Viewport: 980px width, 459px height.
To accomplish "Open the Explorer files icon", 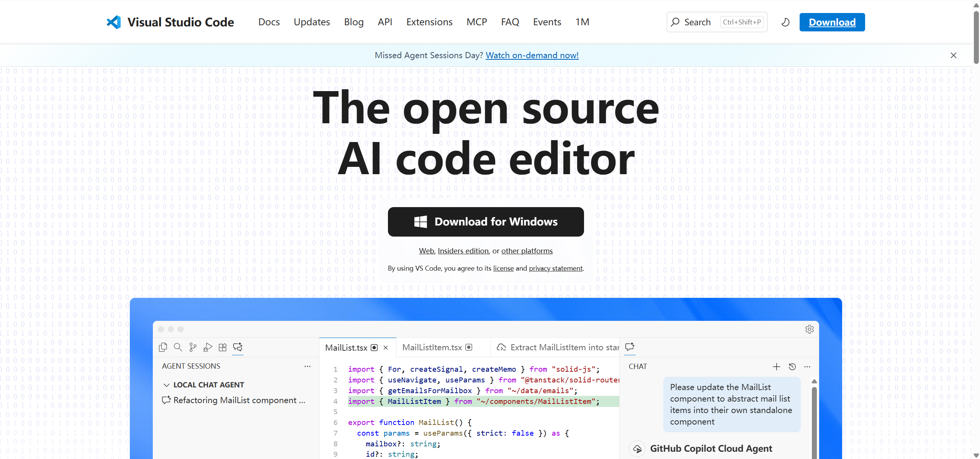I will tap(163, 347).
